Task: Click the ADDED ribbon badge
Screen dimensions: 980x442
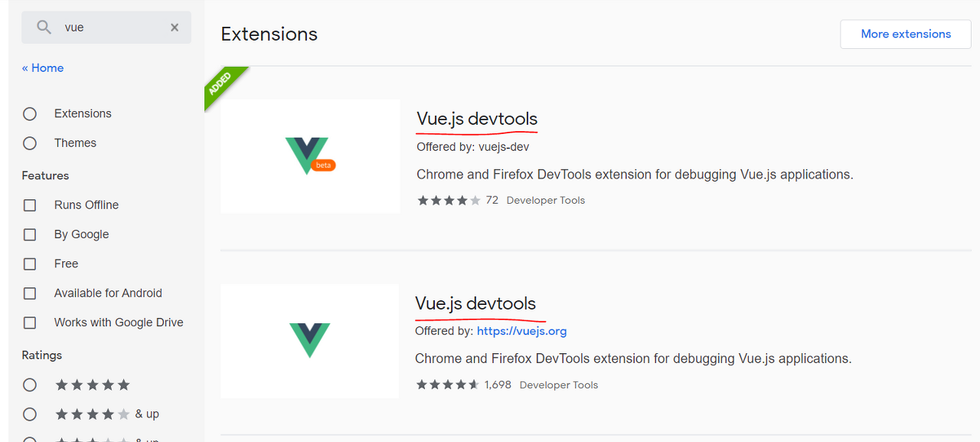Action: point(222,86)
